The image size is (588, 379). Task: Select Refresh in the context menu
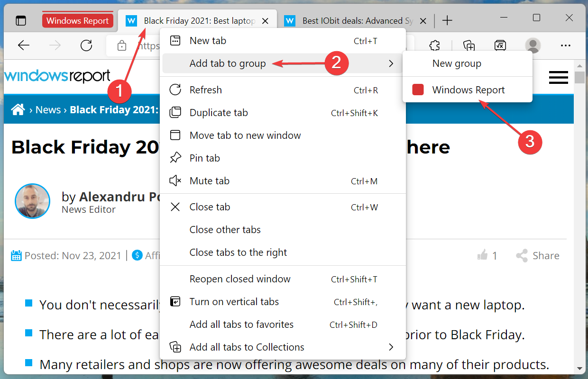[283, 90]
